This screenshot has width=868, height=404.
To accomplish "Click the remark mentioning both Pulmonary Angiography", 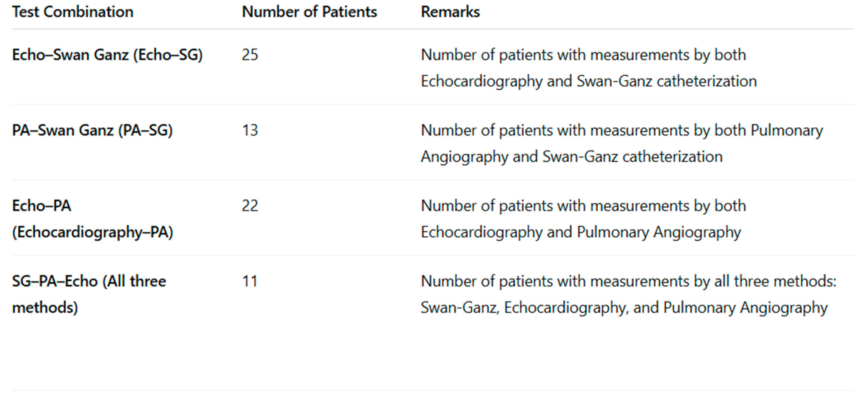I will [x=622, y=130].
